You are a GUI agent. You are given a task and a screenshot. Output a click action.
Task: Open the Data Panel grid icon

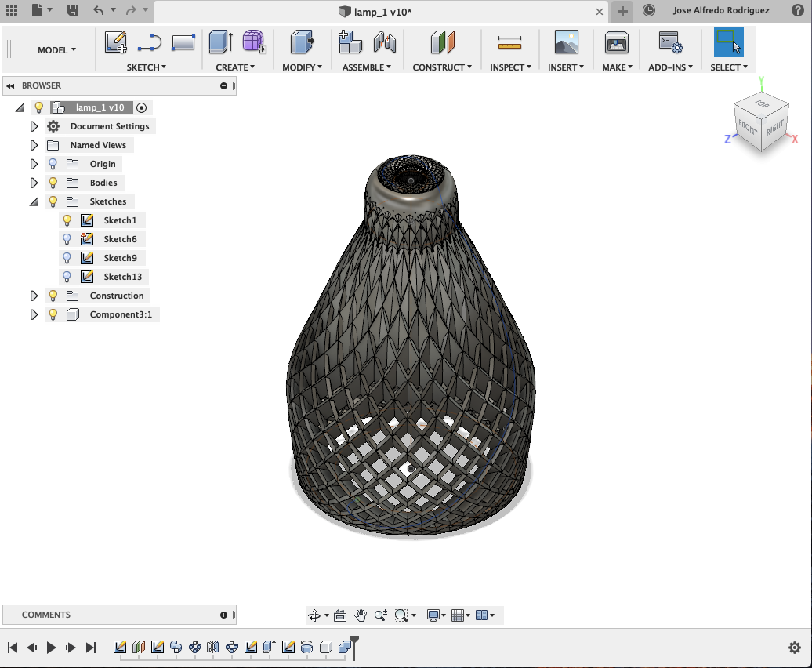point(12,10)
